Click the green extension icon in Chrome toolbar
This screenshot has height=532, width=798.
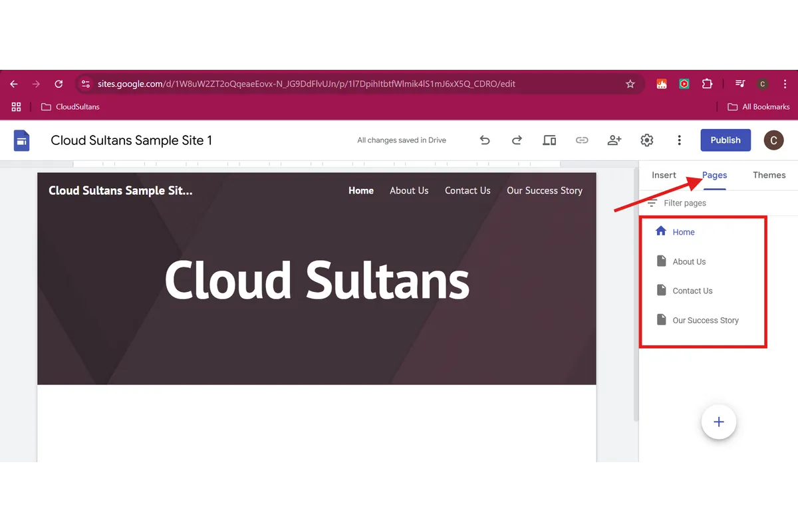pyautogui.click(x=684, y=84)
